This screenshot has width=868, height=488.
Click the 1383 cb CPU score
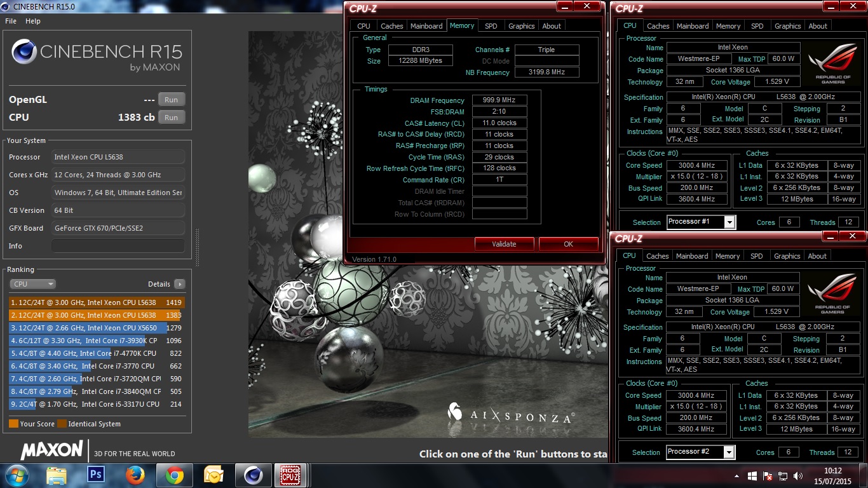click(137, 118)
